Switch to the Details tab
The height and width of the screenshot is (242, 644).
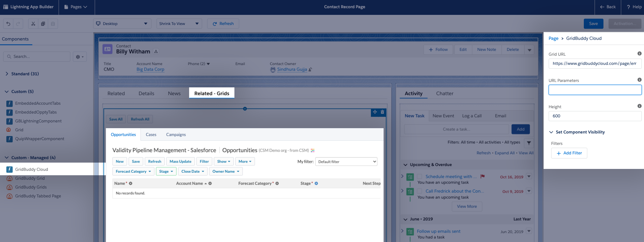(146, 94)
